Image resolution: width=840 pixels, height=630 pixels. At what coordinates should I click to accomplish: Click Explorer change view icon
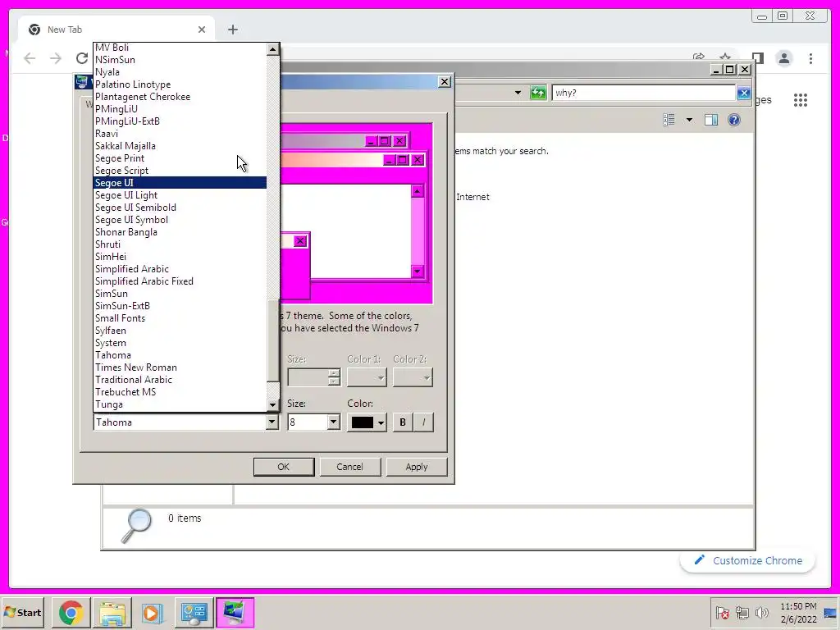click(x=669, y=120)
